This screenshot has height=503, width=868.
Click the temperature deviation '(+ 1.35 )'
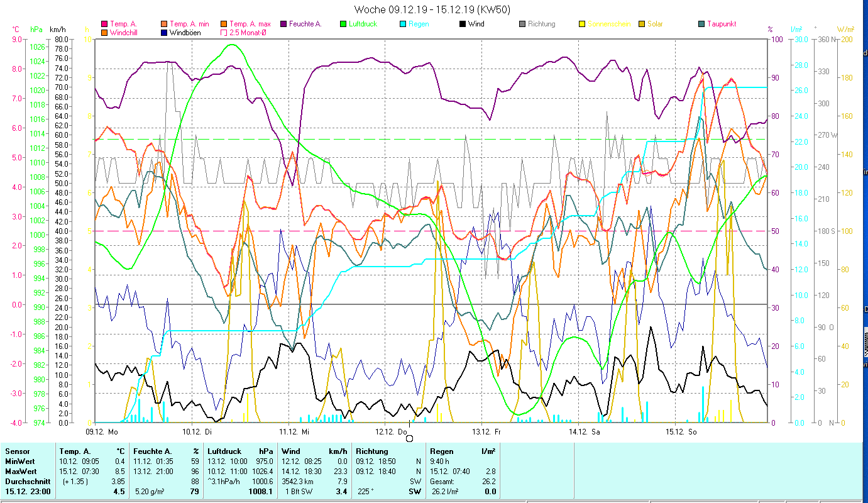(x=75, y=482)
